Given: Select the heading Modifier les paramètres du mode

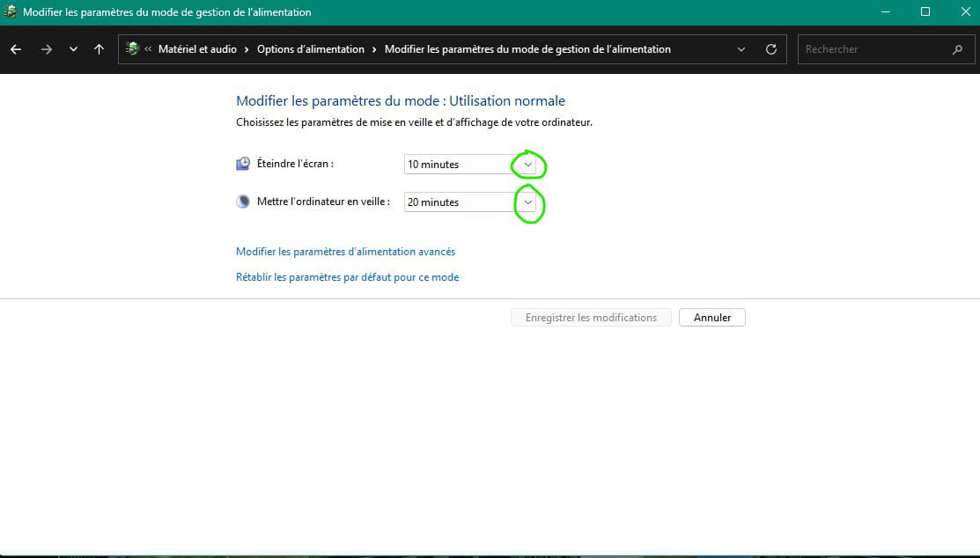Looking at the screenshot, I should pos(401,100).
